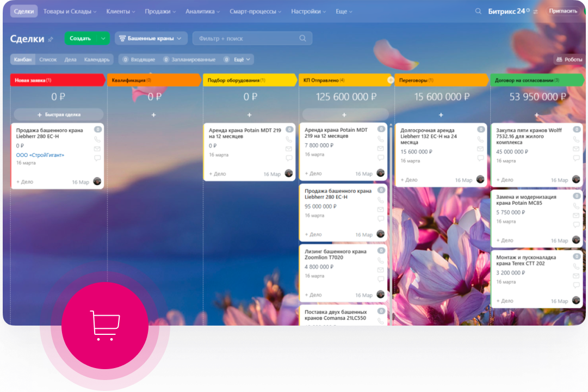Open Роботы automation panel

click(569, 59)
